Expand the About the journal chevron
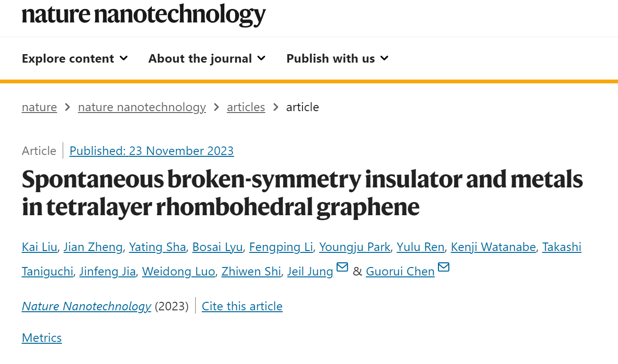Image resolution: width=618 pixels, height=364 pixels. click(262, 58)
